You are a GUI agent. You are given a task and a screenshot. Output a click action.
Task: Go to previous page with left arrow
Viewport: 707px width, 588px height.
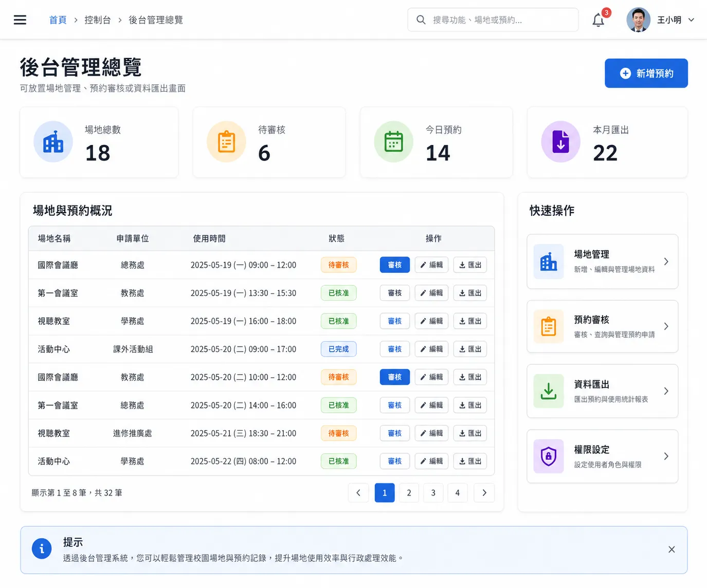click(358, 492)
